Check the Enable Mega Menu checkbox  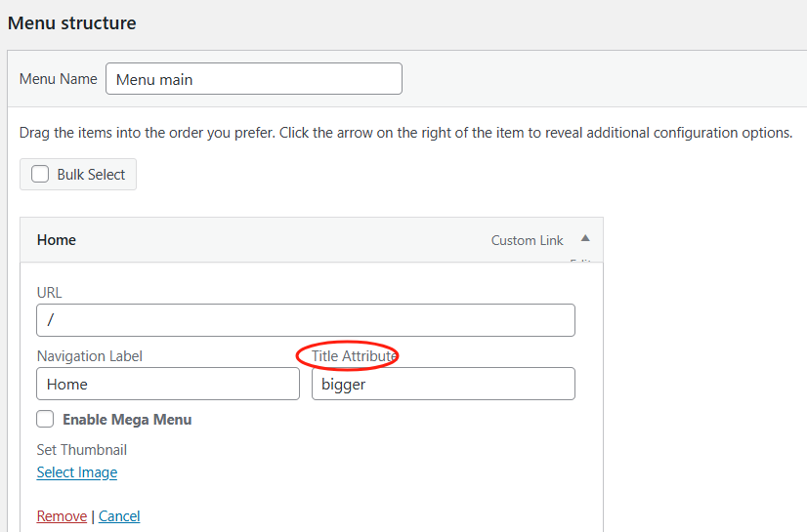click(x=45, y=419)
